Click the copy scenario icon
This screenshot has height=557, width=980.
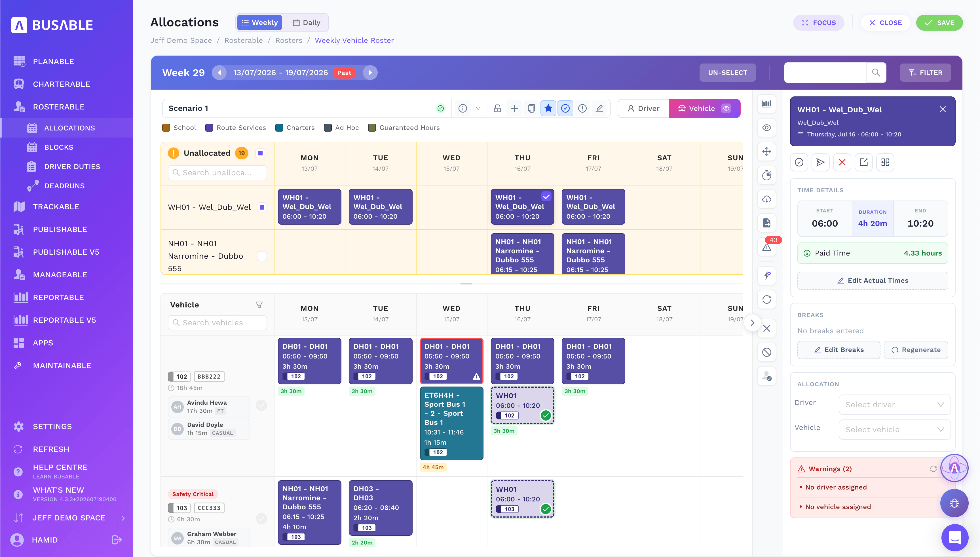(x=531, y=109)
